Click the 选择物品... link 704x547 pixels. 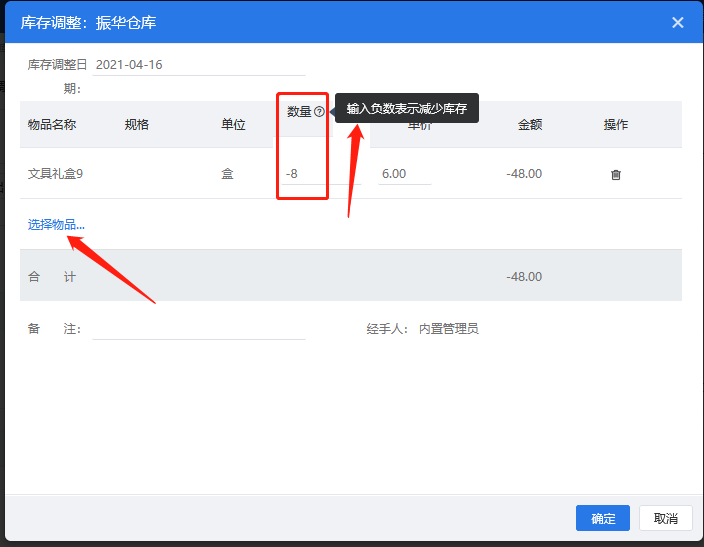(x=56, y=225)
